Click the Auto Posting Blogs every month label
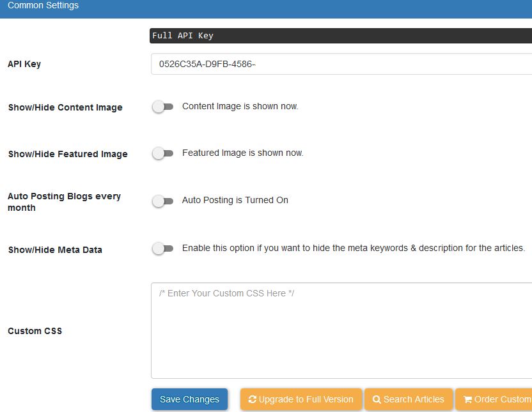The width and height of the screenshot is (532, 412). (64, 202)
